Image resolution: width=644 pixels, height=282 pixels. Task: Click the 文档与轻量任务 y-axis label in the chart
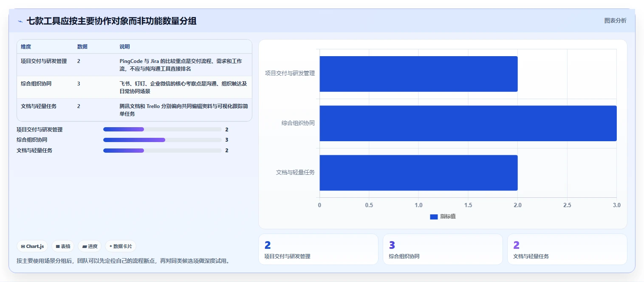295,172
